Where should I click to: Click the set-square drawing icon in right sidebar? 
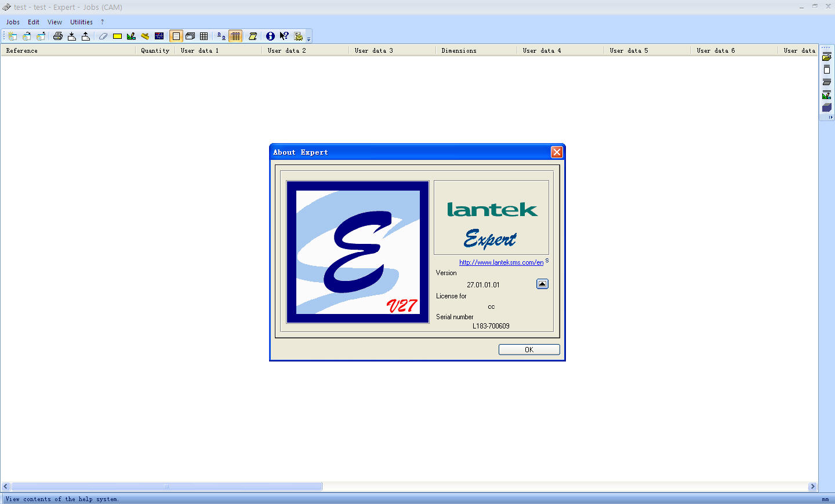pos(827,95)
